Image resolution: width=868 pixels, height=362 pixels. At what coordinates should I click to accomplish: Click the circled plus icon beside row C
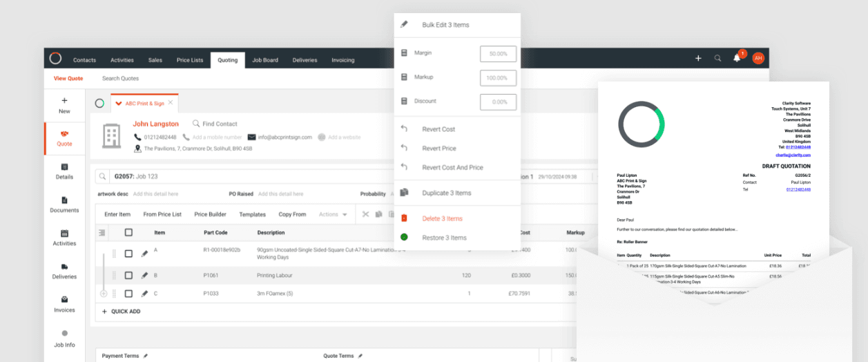click(104, 294)
